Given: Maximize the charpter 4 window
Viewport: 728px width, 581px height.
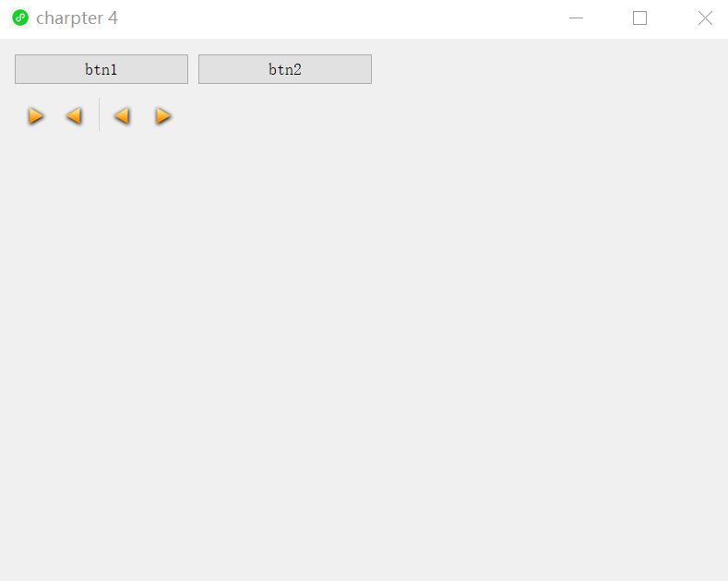Looking at the screenshot, I should point(639,18).
